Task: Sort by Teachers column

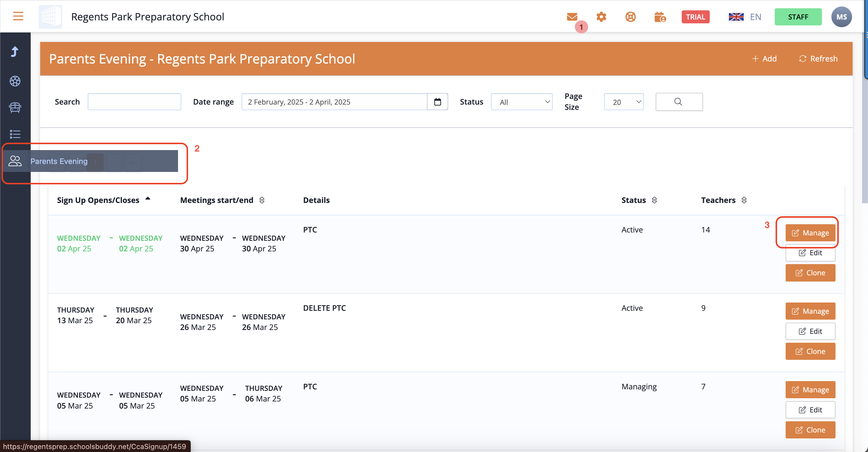Action: click(x=724, y=200)
